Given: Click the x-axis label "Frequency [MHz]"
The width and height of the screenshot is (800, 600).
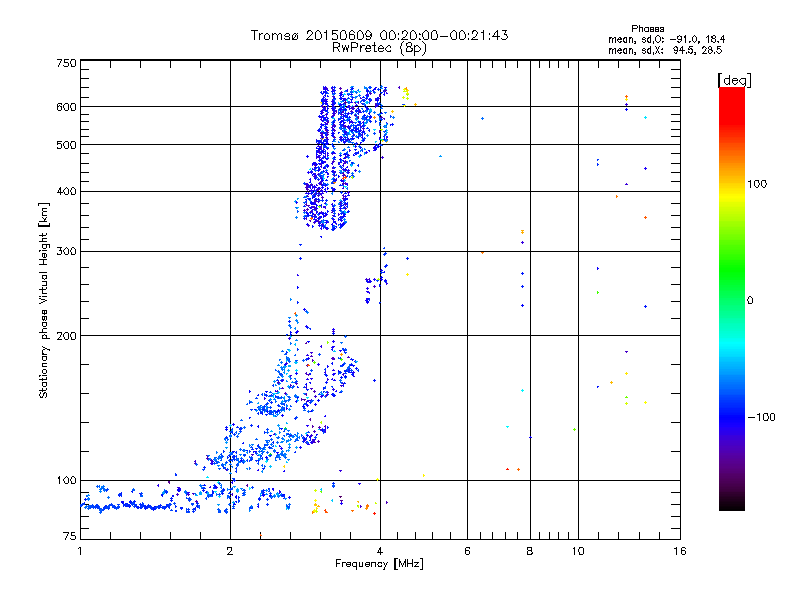Looking at the screenshot, I should pos(379,564).
